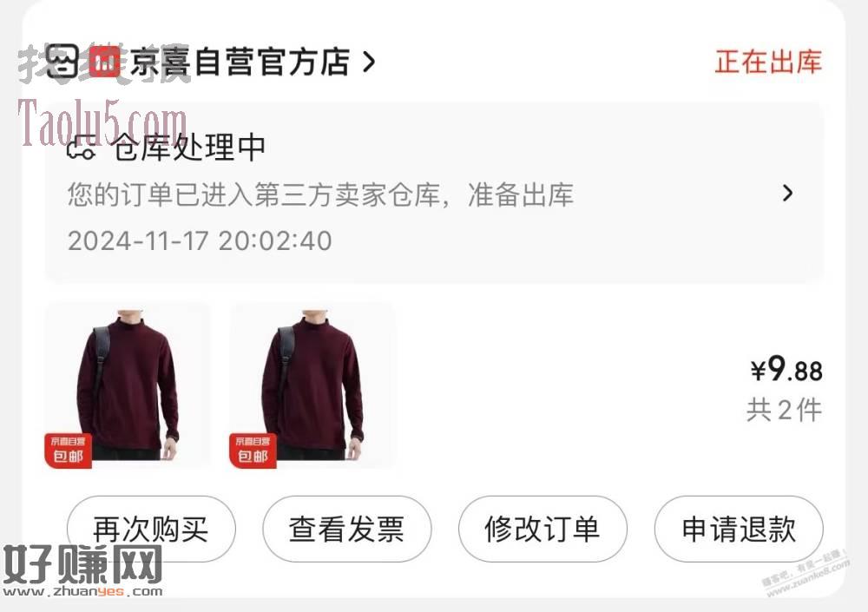The image size is (868, 612).
Task: Tap the 京喜自营包邮 badge on first product
Action: [x=68, y=450]
